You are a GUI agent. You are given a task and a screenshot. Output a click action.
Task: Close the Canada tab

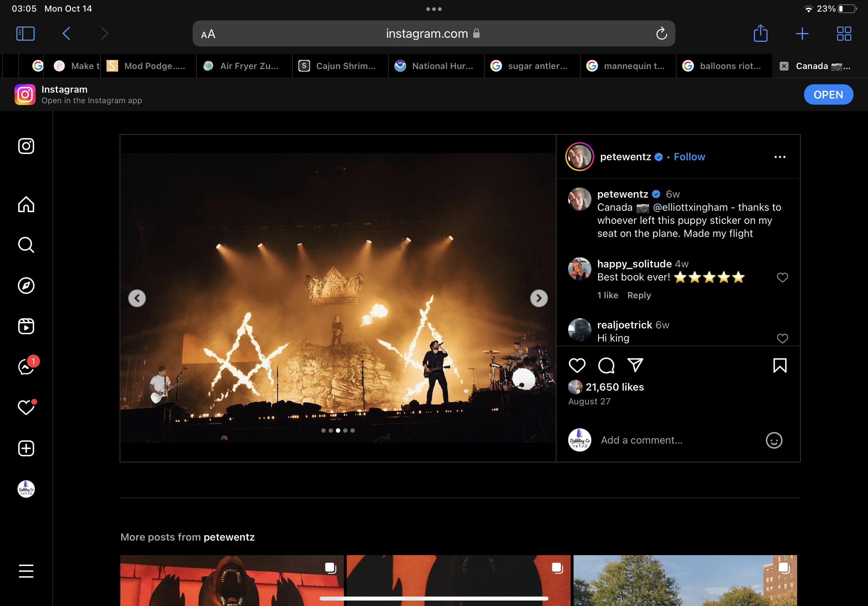[x=784, y=66]
